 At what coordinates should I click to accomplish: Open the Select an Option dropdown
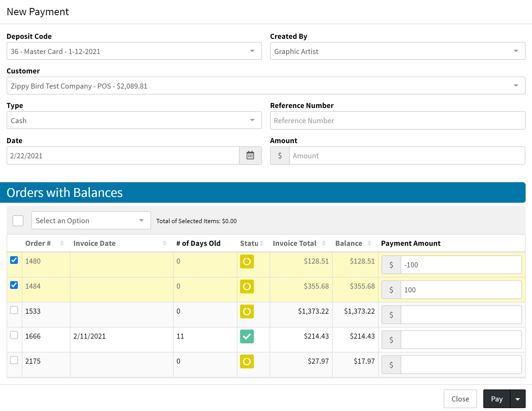(x=91, y=221)
